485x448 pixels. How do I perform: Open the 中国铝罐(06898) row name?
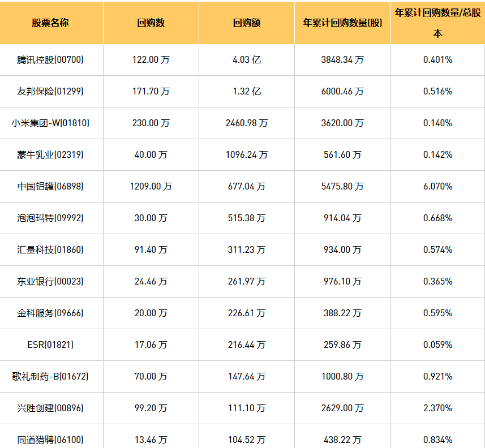tap(51, 186)
